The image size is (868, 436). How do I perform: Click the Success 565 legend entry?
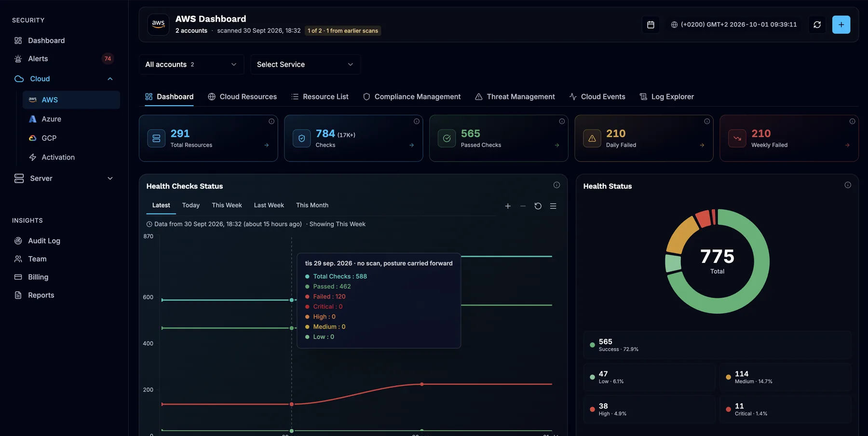click(717, 345)
